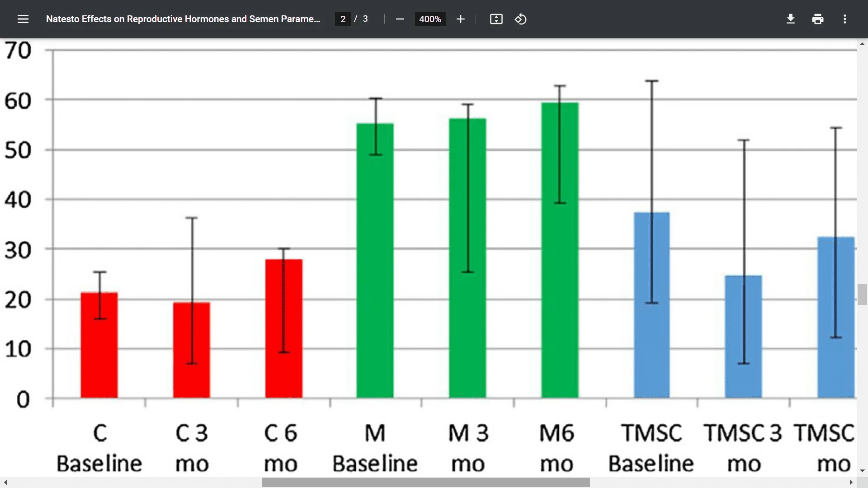Click the y-axis value 20
Screen dimensions: 868x488
pyautogui.click(x=18, y=300)
